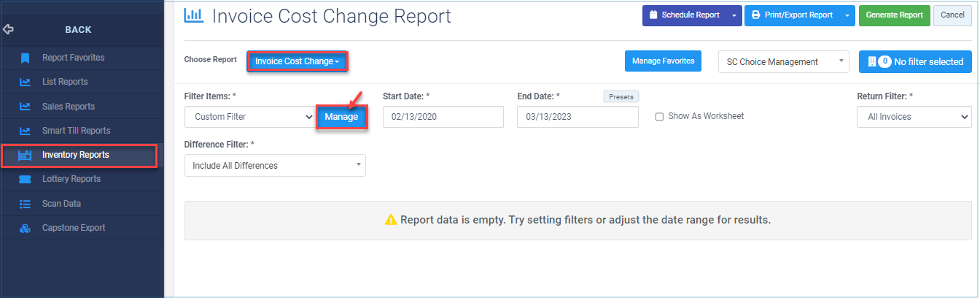This screenshot has height=298, width=980.
Task: Click the List Reports chart icon
Action: (25, 82)
